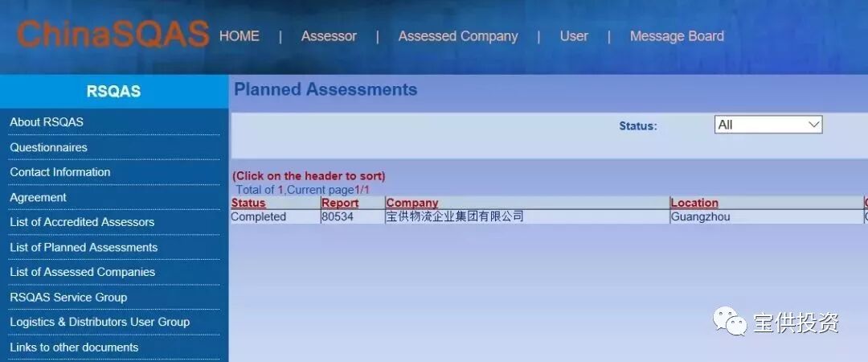View List of Planned Assessments
Screen dimensions: 868x362
tap(84, 247)
